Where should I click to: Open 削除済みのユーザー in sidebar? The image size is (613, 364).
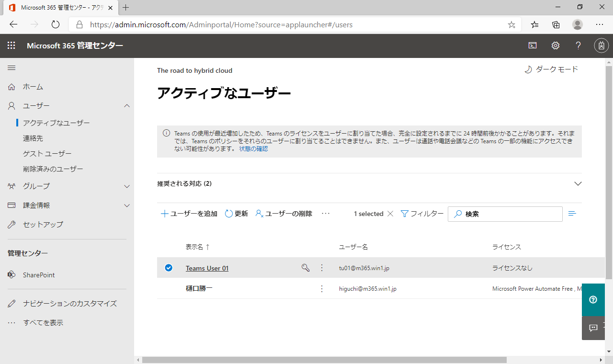coord(53,169)
